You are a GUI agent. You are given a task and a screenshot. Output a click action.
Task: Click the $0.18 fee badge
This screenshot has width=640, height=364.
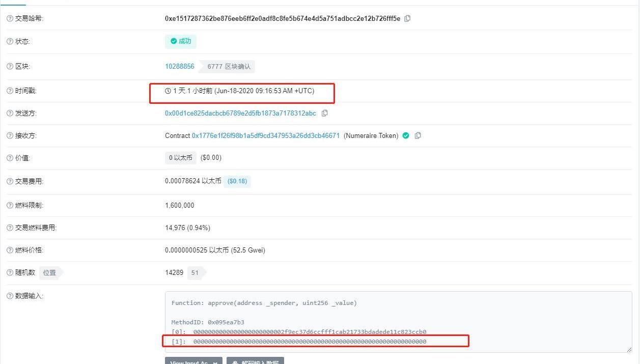[237, 181]
